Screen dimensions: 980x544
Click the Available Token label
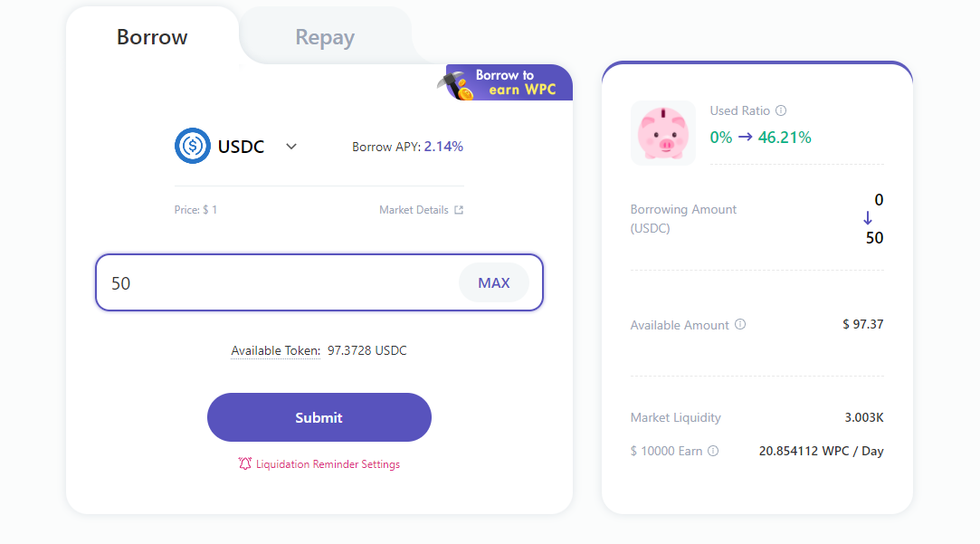[276, 351]
